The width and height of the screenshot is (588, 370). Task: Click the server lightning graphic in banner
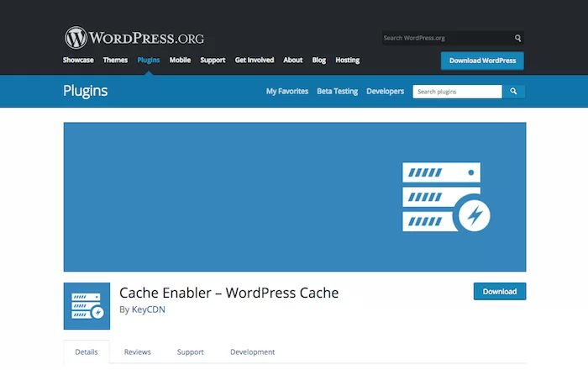(x=445, y=197)
